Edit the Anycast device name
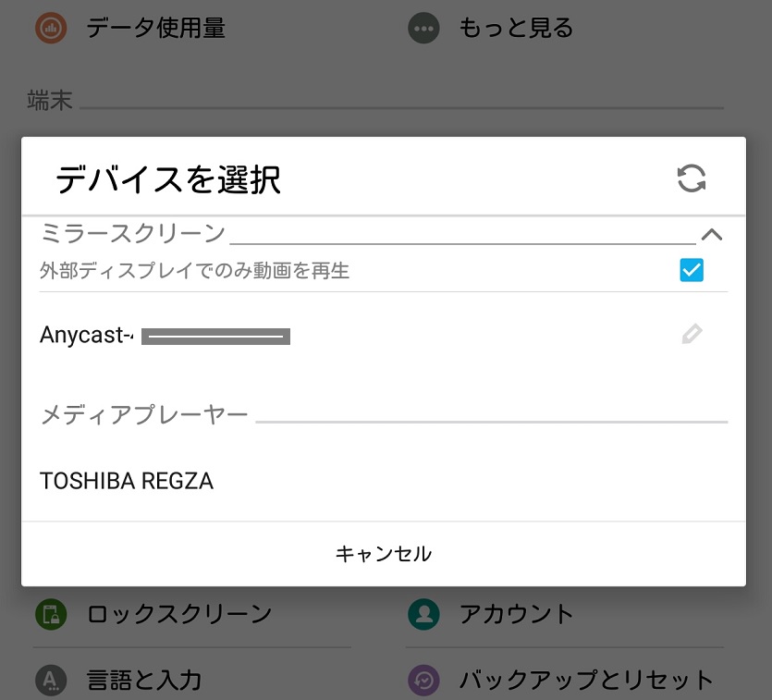The width and height of the screenshot is (772, 700). (x=692, y=334)
